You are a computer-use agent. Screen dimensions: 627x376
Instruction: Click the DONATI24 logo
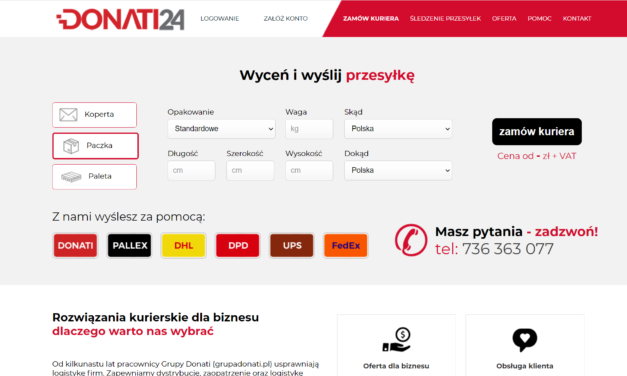[x=120, y=19]
